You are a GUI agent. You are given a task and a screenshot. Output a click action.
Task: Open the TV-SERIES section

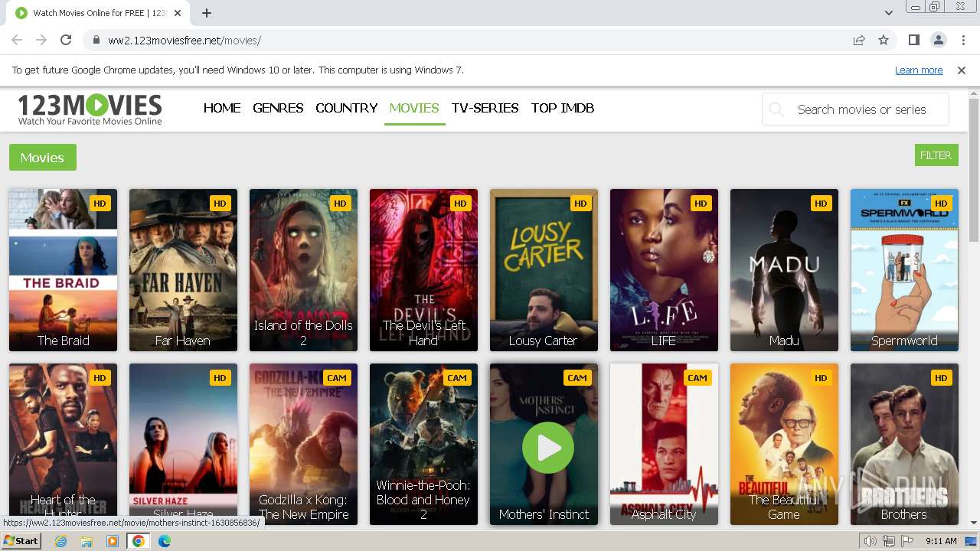pyautogui.click(x=485, y=108)
